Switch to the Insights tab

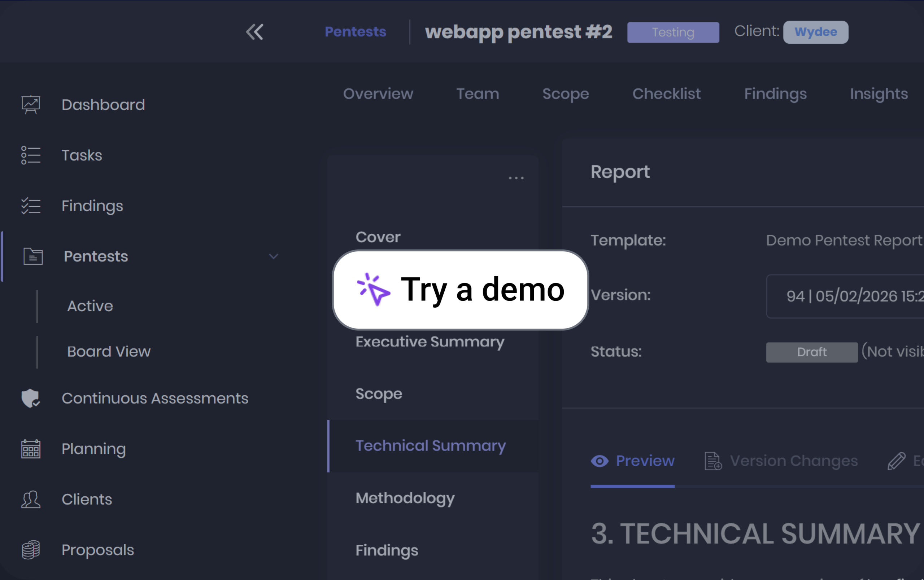879,94
